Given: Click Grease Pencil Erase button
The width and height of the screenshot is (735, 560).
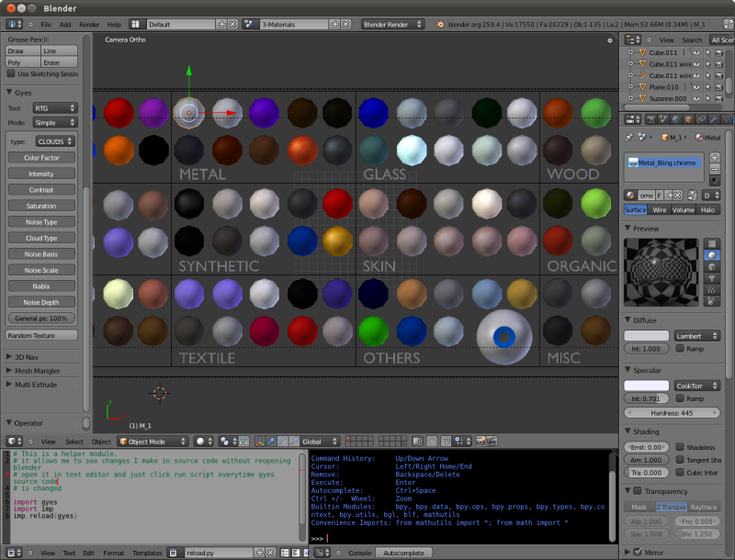Looking at the screenshot, I should point(59,62).
